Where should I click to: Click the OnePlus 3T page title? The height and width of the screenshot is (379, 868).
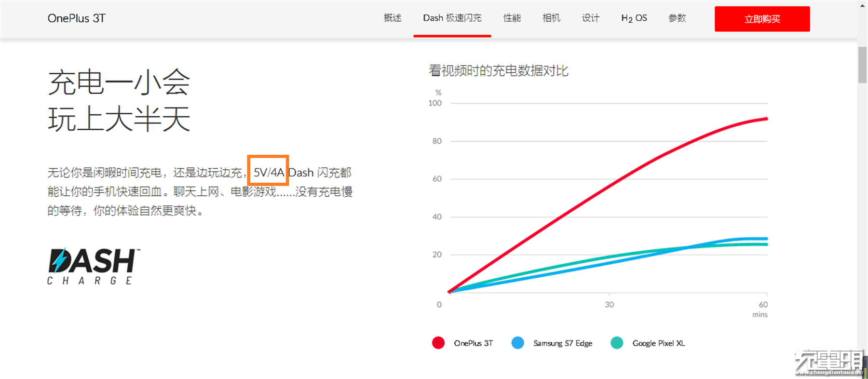pos(76,18)
